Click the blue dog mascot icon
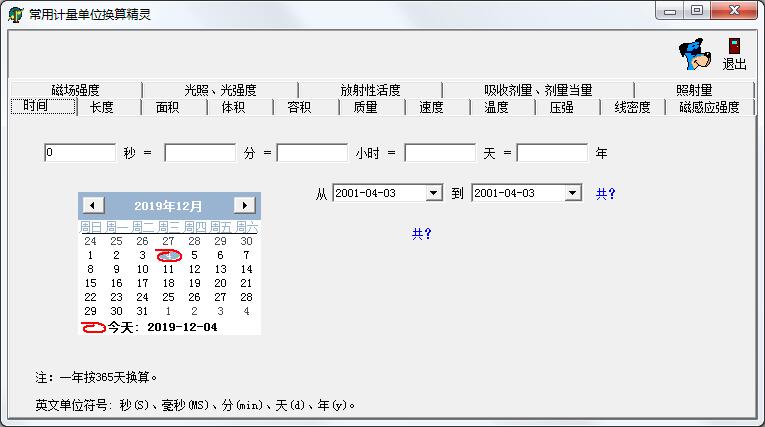The image size is (765, 427). [695, 54]
